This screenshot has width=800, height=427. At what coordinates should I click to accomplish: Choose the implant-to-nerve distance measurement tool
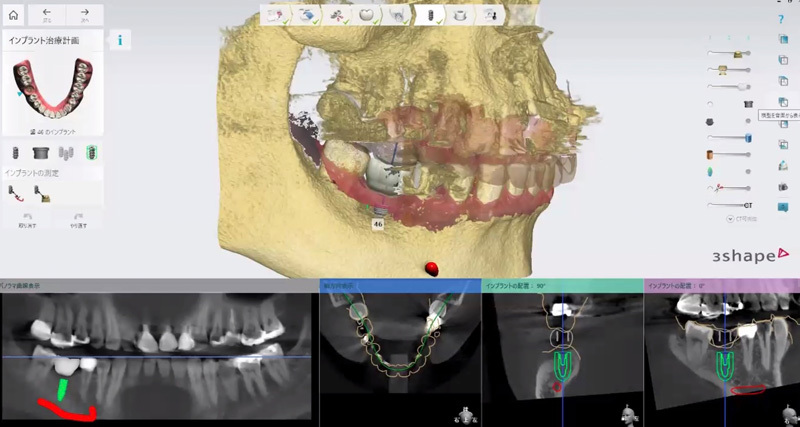pyautogui.click(x=15, y=194)
